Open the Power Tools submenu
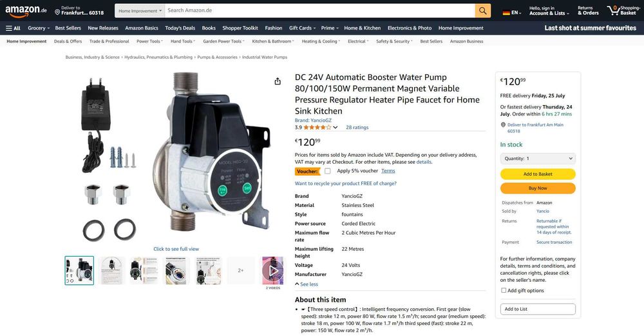Viewport: 644px width, 336px height. pos(149,41)
